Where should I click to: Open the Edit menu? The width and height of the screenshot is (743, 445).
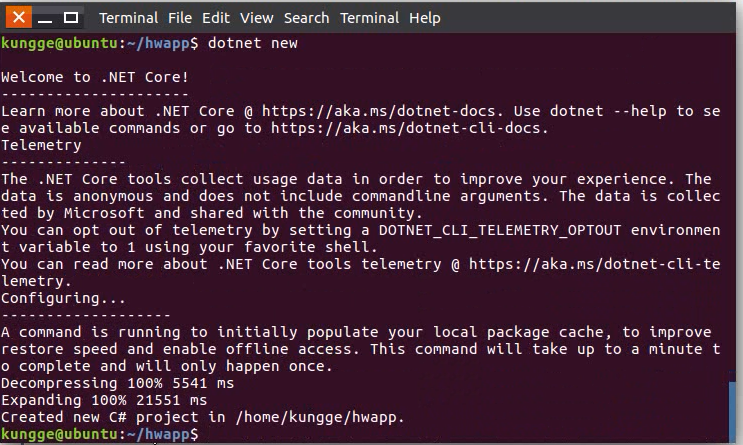(216, 18)
